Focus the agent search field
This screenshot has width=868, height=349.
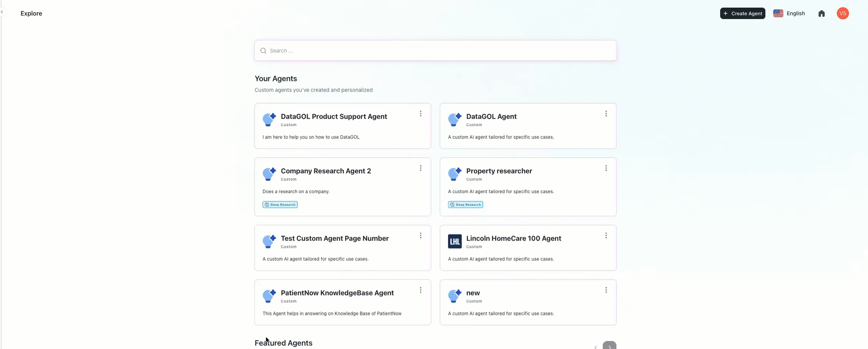click(435, 51)
